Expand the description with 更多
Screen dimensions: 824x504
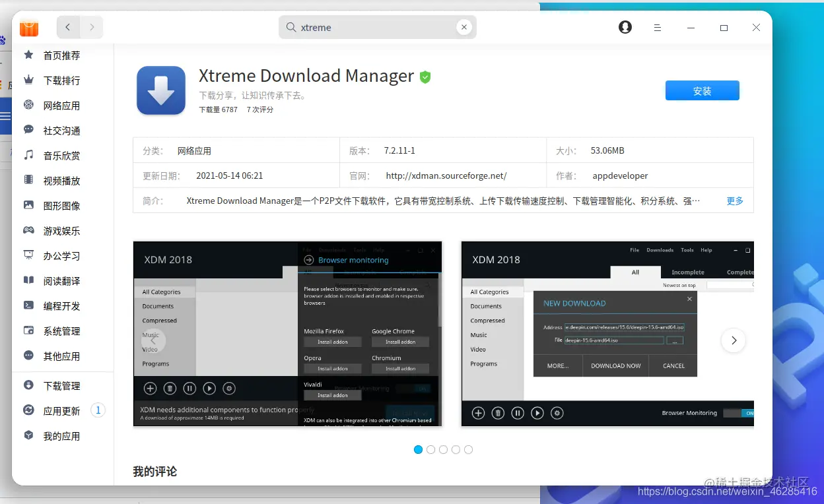735,201
